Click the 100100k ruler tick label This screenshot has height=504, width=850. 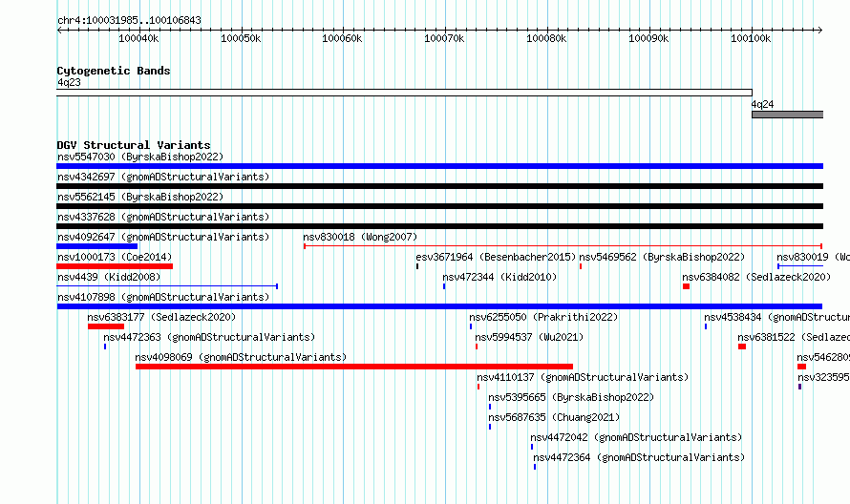(x=751, y=38)
